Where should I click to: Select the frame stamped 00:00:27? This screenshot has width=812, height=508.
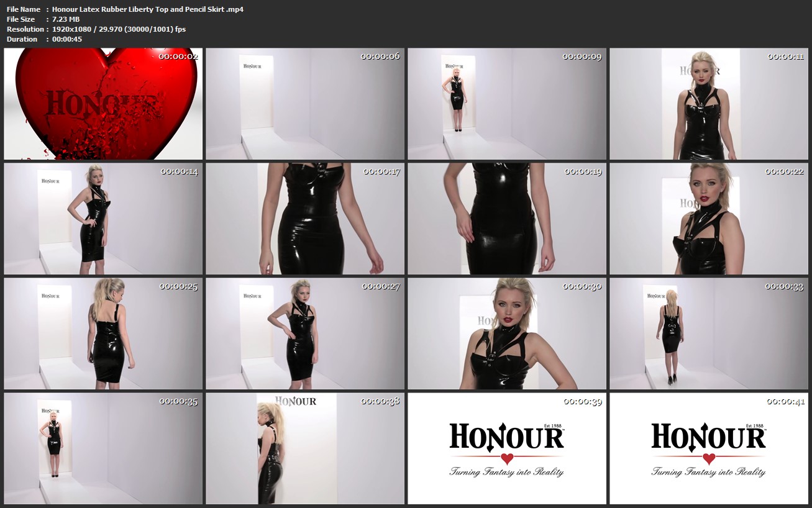pos(305,333)
